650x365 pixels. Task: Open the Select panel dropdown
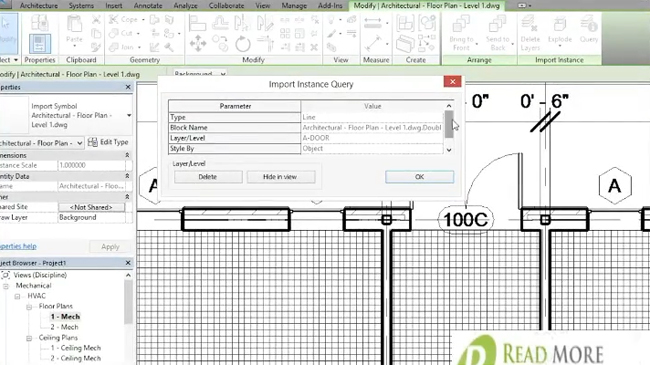(x=16, y=60)
